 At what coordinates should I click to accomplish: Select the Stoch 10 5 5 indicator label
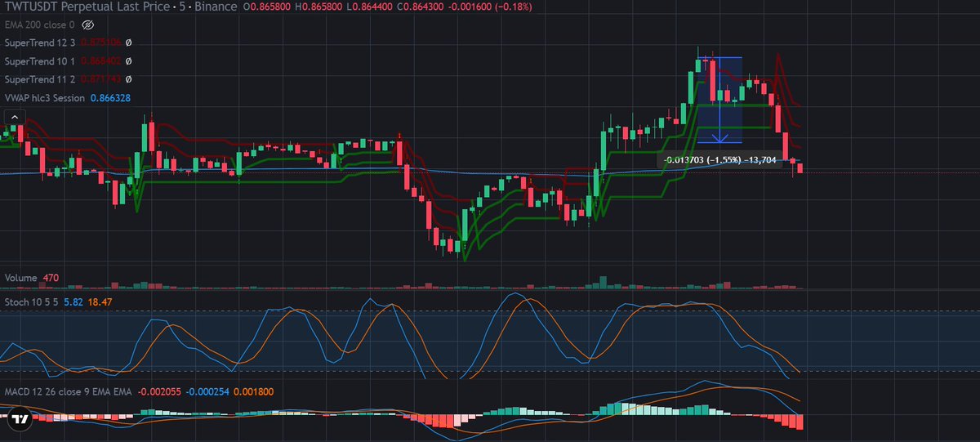click(x=32, y=302)
